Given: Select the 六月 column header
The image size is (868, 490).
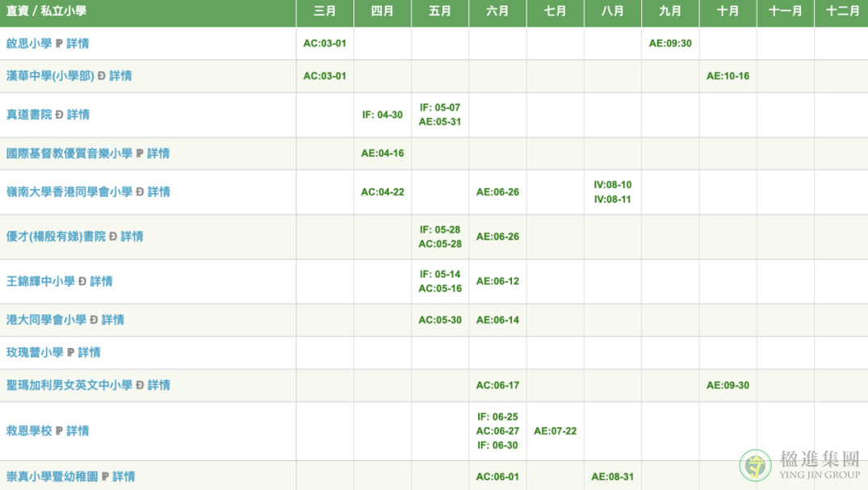Looking at the screenshot, I should [497, 11].
